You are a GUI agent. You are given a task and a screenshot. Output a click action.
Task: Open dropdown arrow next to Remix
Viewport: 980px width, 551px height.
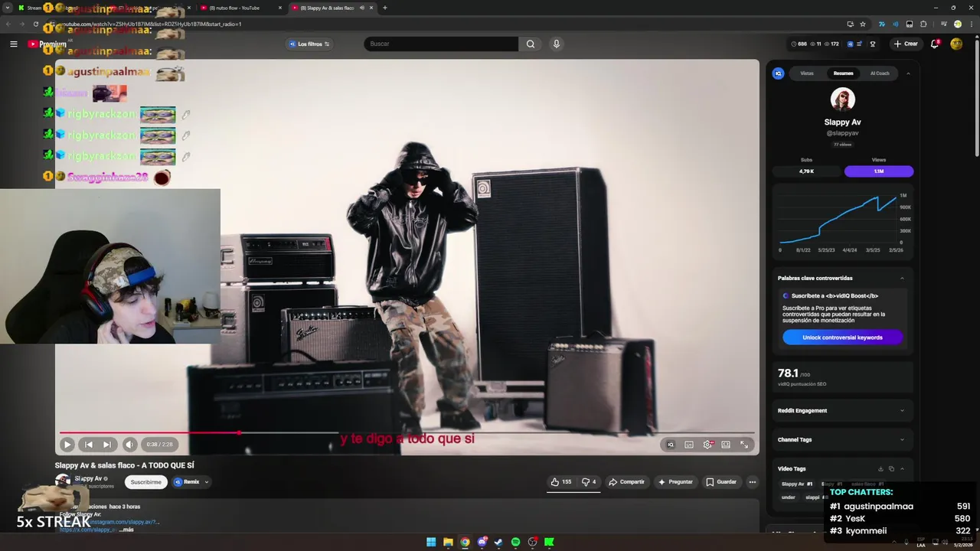[x=207, y=482]
